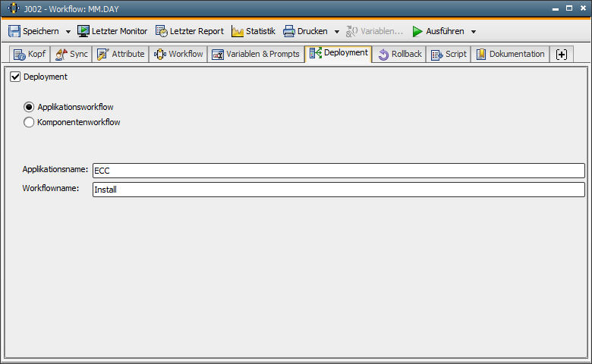Open Letzter Monitor
Viewport: 592px width, 364px height.
112,31
